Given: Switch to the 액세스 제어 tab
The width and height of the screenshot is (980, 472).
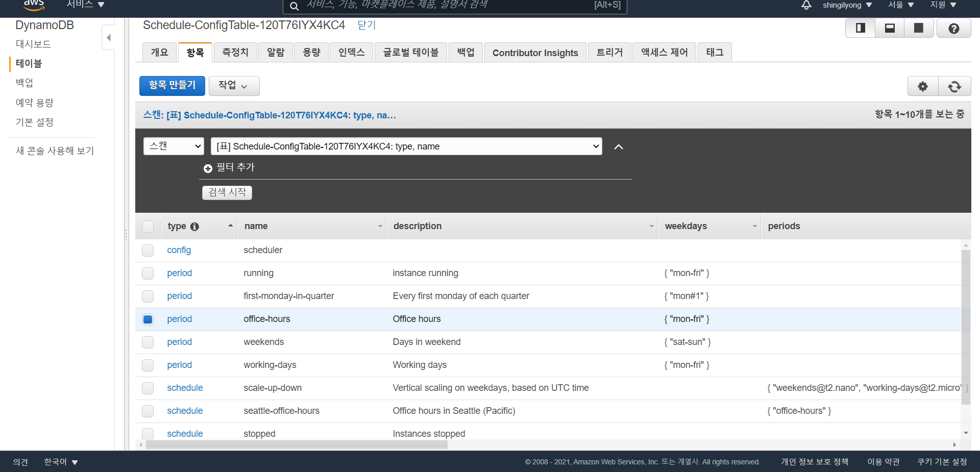Looking at the screenshot, I should (x=664, y=52).
